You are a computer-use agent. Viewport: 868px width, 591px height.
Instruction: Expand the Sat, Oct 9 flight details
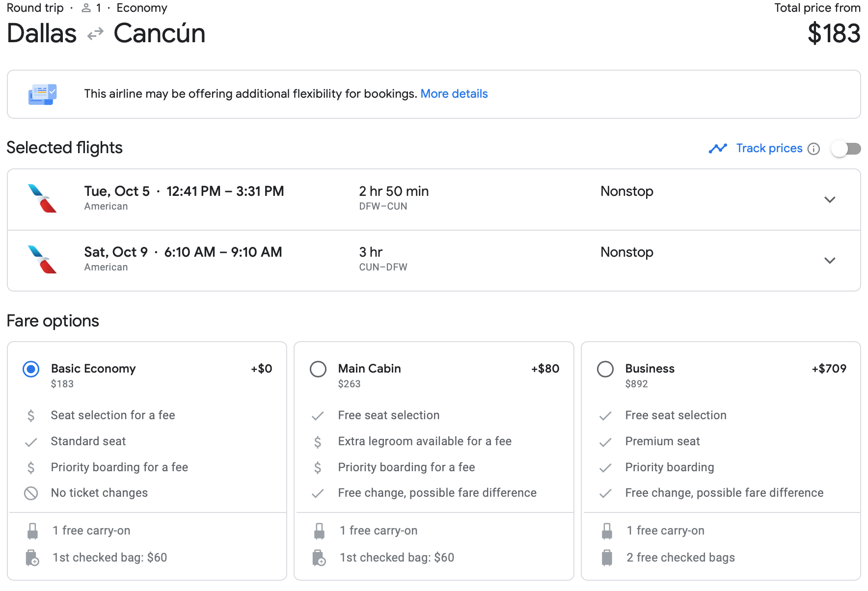[x=830, y=261]
